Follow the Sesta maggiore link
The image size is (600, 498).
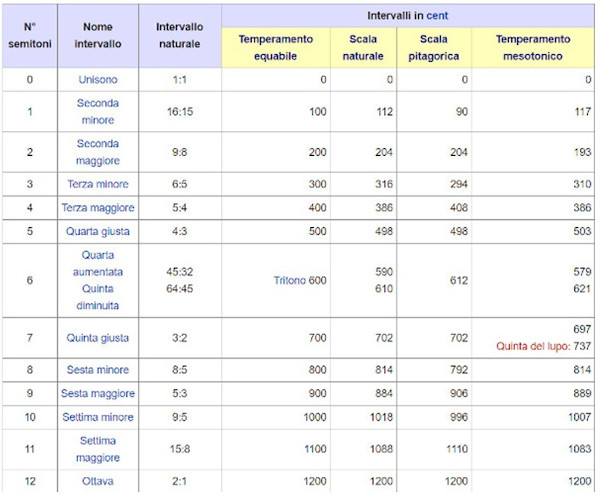click(x=105, y=393)
